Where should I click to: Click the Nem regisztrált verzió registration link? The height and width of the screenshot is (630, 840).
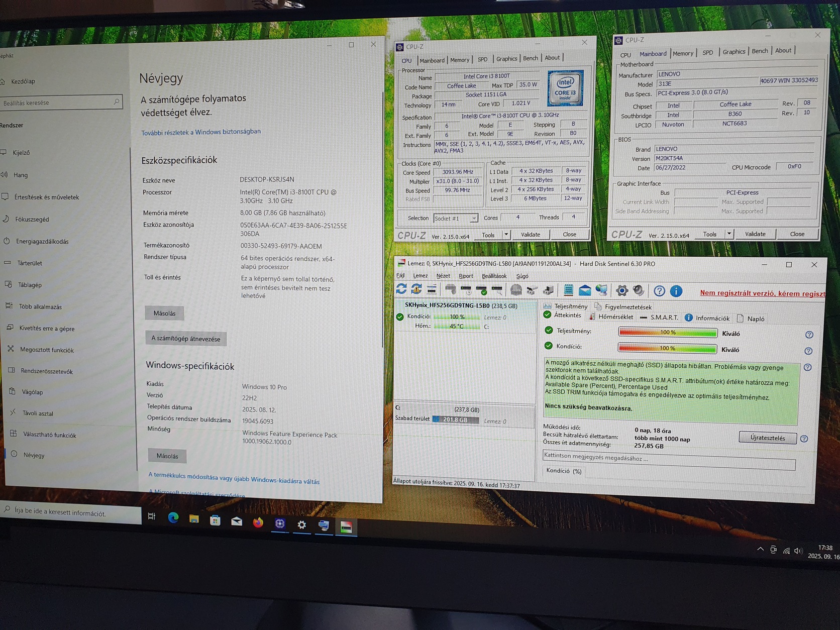coord(763,293)
